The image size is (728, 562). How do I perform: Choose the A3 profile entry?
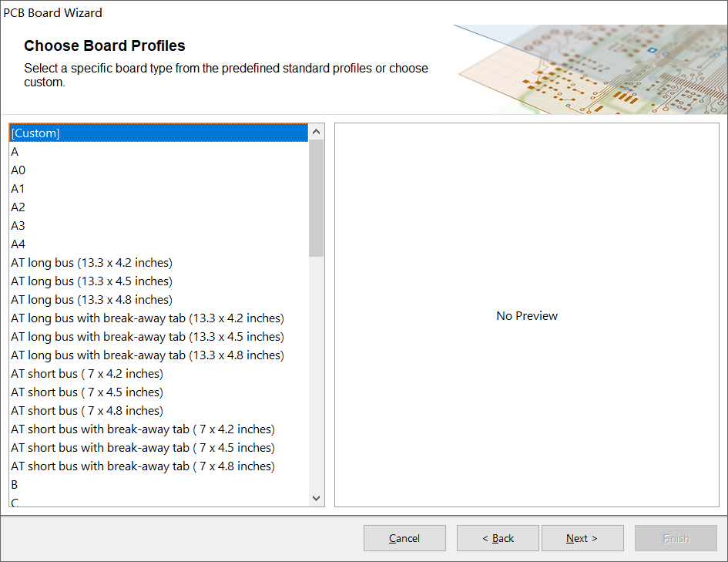[159, 226]
